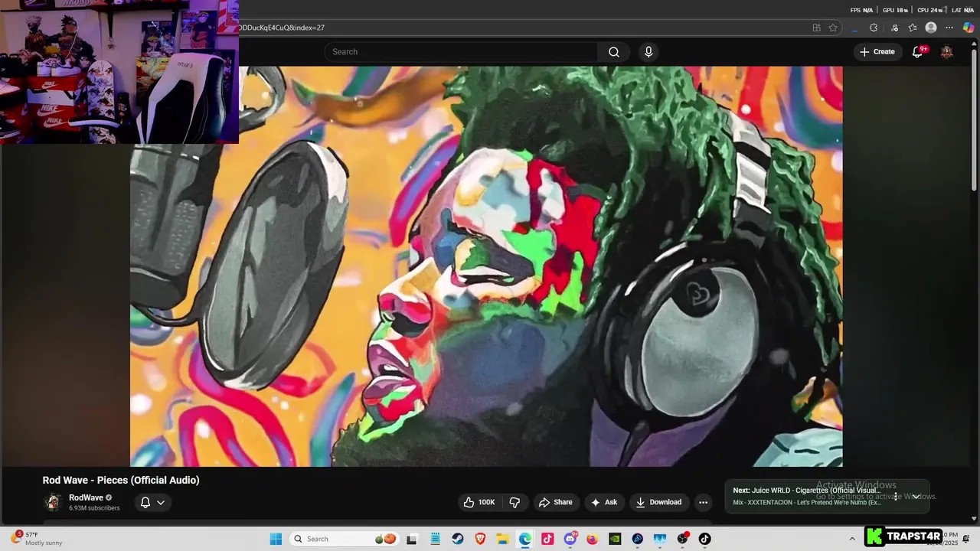Screen dimensions: 980x551
Task: Open playlist options three-dot menu
Action: [x=896, y=497]
